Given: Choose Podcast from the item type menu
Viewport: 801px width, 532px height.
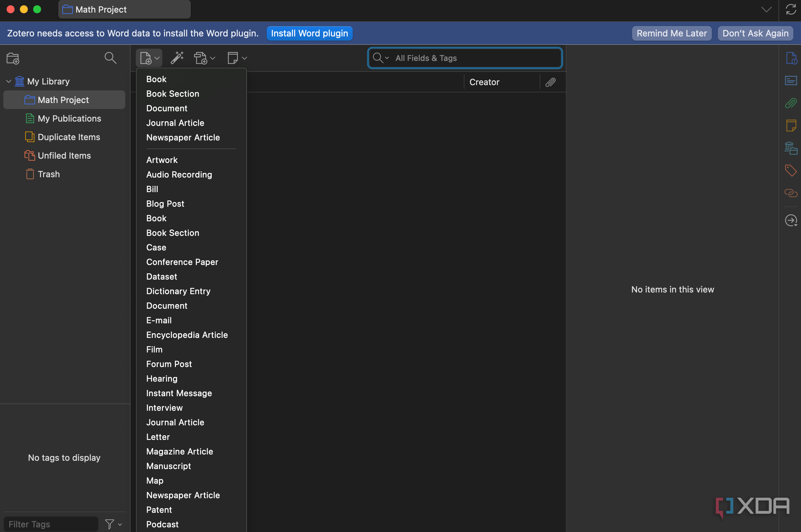Looking at the screenshot, I should pyautogui.click(x=191, y=524).
